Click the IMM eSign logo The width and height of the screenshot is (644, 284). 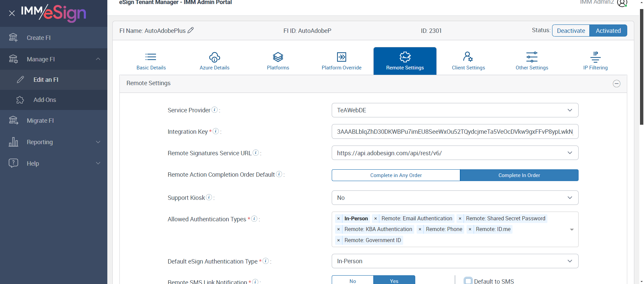54,13
